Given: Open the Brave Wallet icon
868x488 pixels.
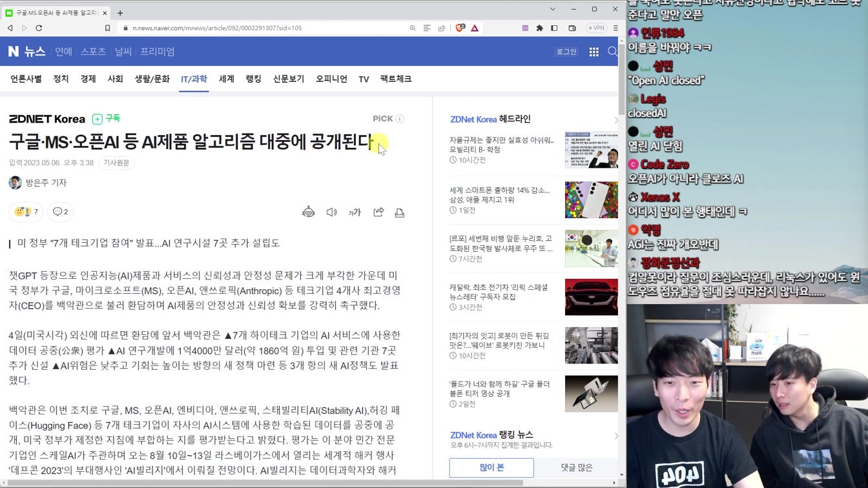Looking at the screenshot, I should coord(572,28).
